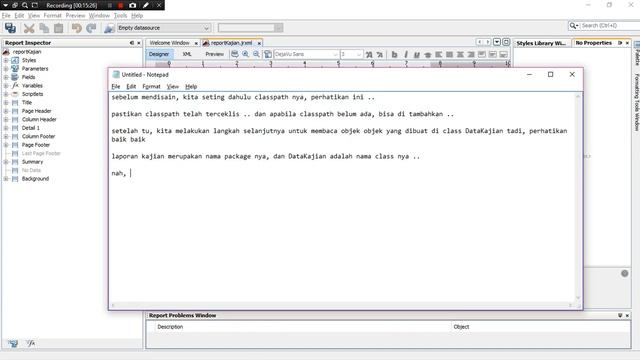640x360 pixels.
Task: Select the Page Header band
Action: [36, 111]
